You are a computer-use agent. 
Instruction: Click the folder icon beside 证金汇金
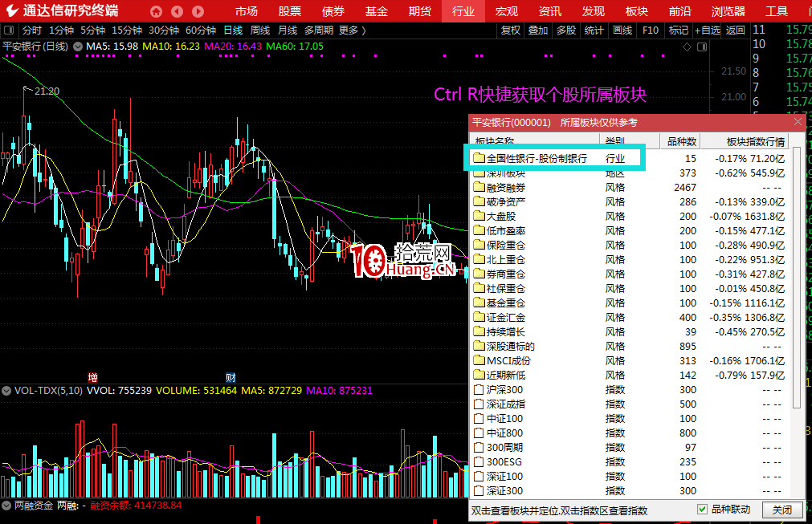pos(479,318)
